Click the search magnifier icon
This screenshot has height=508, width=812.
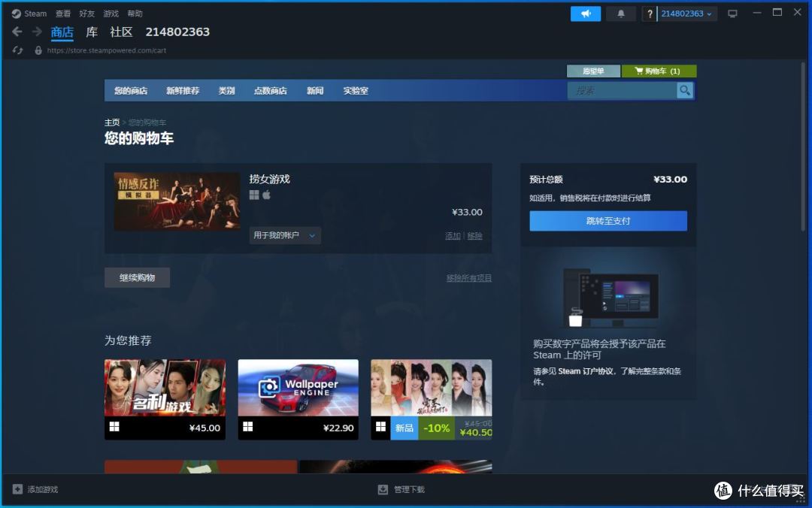(x=685, y=91)
